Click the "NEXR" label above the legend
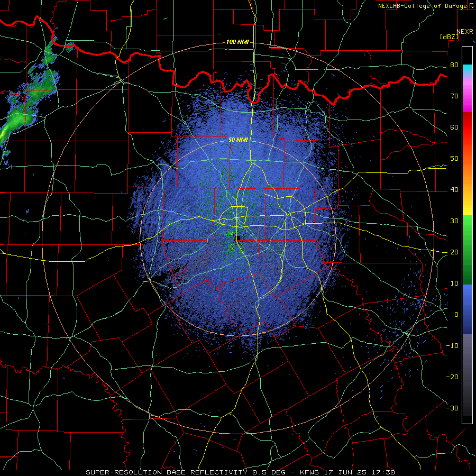This screenshot has height=476, width=476. tap(465, 32)
